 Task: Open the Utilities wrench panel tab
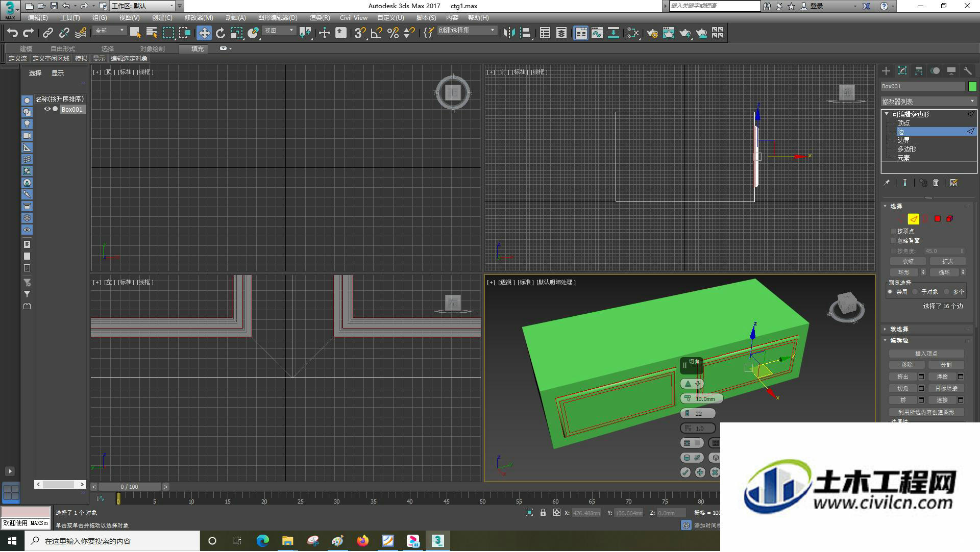(x=968, y=71)
